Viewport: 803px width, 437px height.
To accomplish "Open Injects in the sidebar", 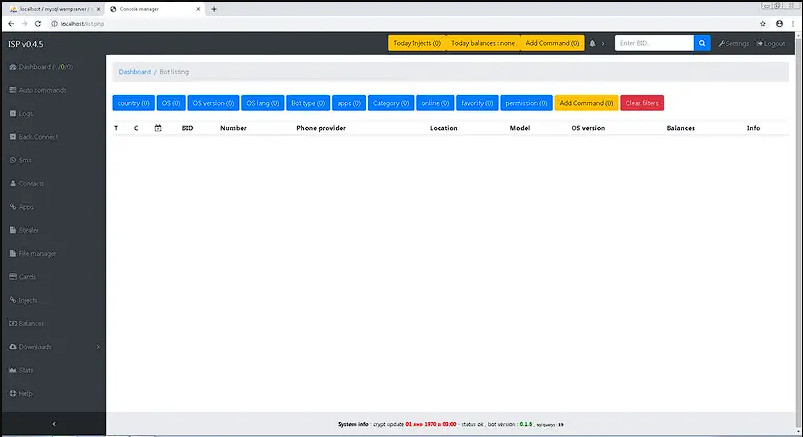I will (24, 300).
